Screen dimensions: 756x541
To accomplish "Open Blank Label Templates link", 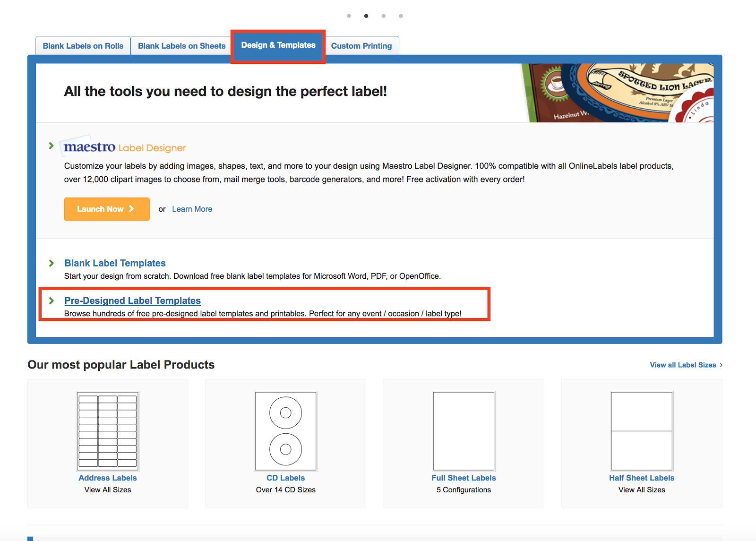I will (x=115, y=263).
